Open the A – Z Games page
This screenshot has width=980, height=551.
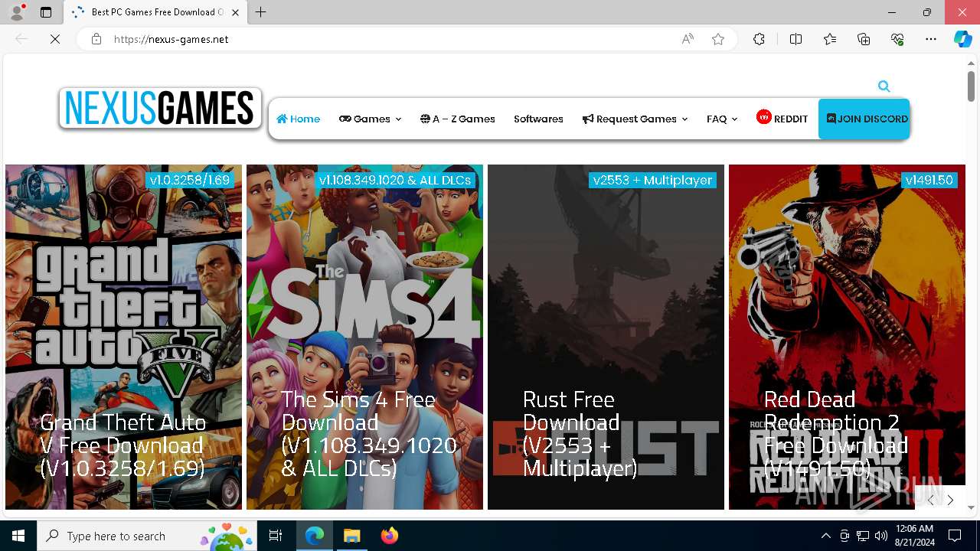(457, 119)
